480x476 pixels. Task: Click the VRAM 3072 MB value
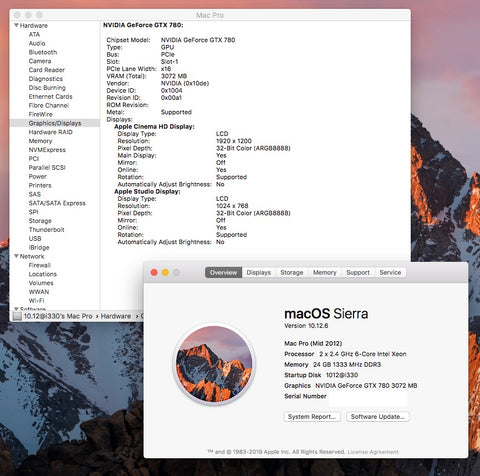[174, 76]
